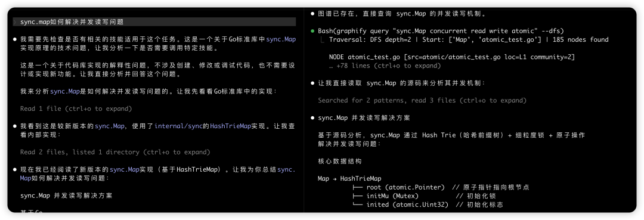
Task: Click the 'Bash(graphify query ...)' command line
Action: click(x=441, y=31)
